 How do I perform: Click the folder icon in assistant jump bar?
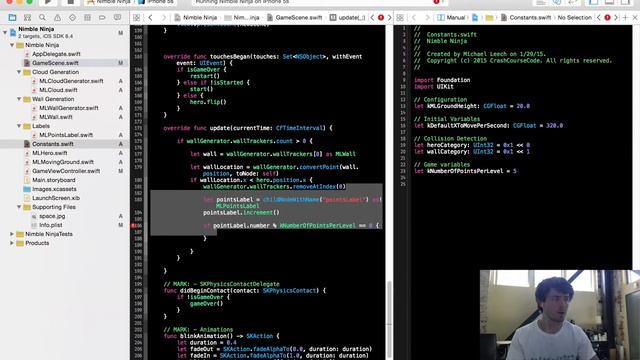click(489, 18)
